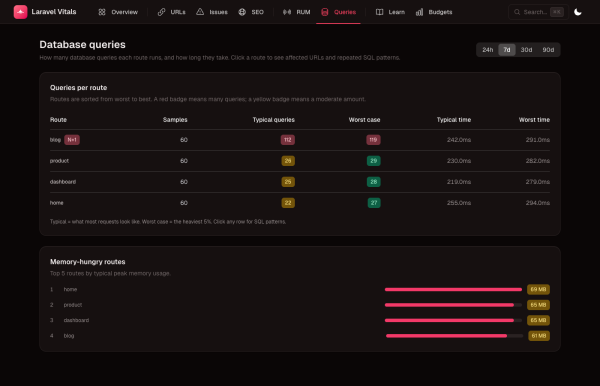
Task: Click the Overview grid icon
Action: click(x=102, y=12)
